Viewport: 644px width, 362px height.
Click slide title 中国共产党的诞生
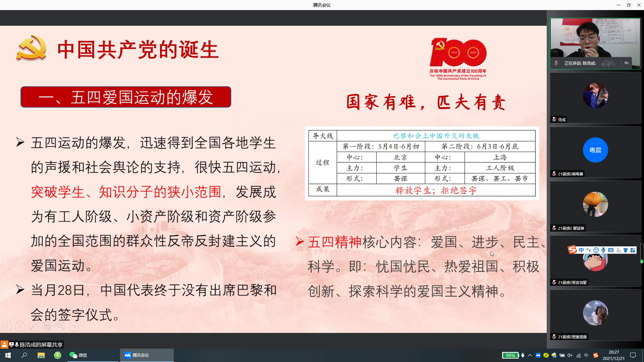[x=138, y=50]
